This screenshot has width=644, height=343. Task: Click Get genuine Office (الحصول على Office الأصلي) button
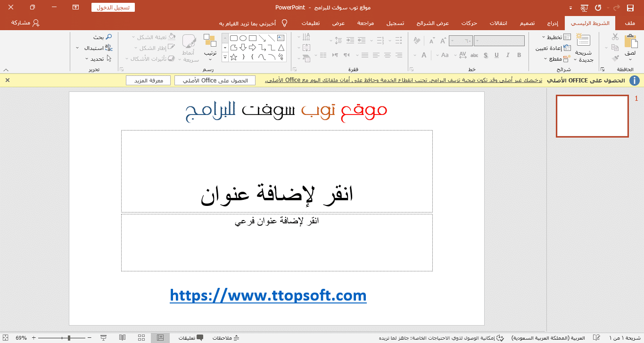point(215,81)
